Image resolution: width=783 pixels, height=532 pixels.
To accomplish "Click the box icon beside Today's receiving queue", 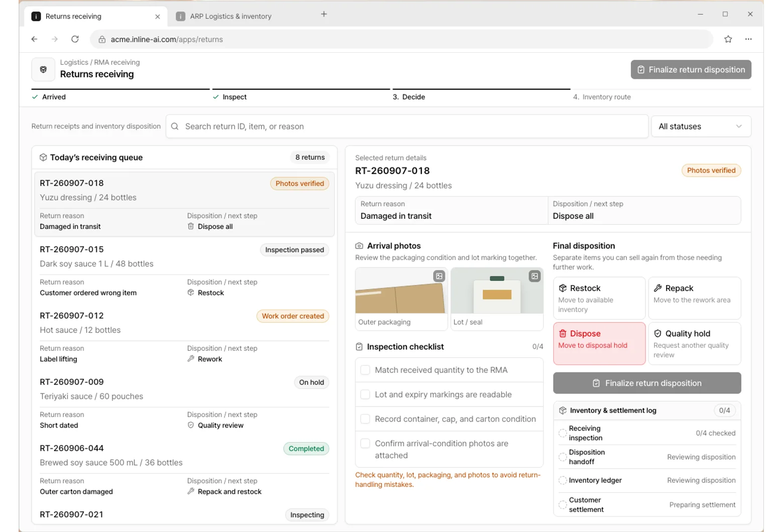I will (x=43, y=158).
